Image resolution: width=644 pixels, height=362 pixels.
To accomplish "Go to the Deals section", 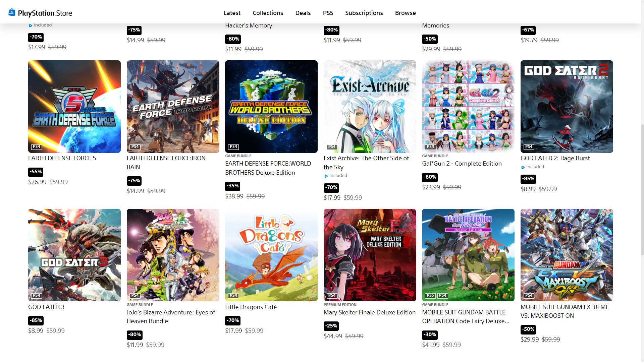I will [x=303, y=13].
